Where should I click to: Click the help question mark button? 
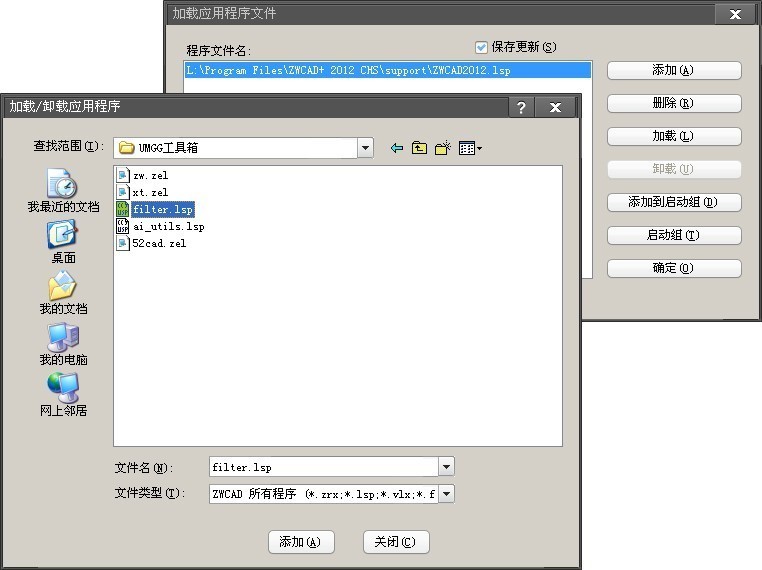pyautogui.click(x=520, y=107)
